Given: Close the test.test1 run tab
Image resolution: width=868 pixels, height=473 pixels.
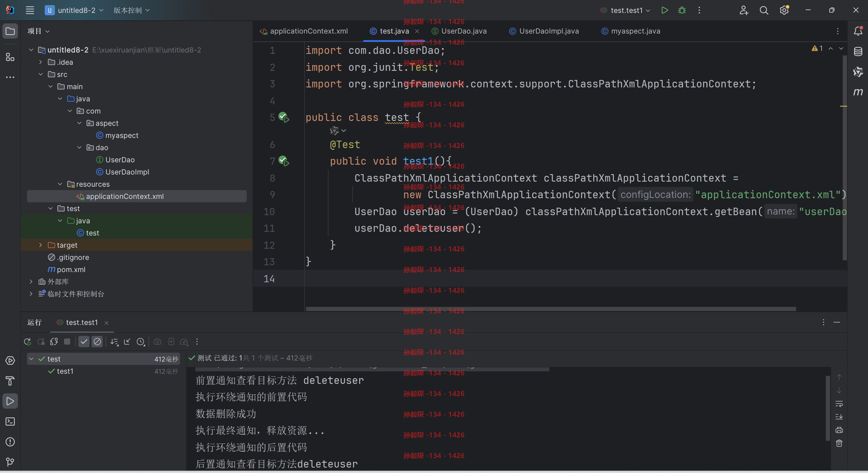Looking at the screenshot, I should click(x=106, y=323).
